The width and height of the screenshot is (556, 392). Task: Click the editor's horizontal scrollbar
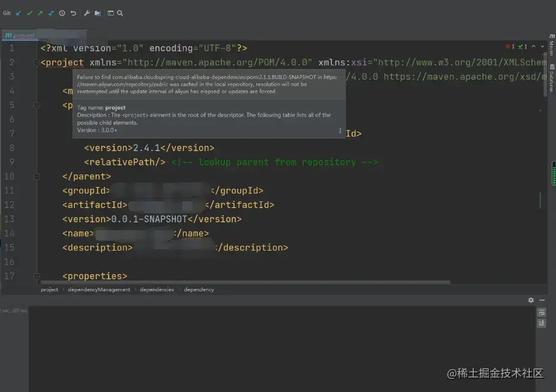(245, 282)
